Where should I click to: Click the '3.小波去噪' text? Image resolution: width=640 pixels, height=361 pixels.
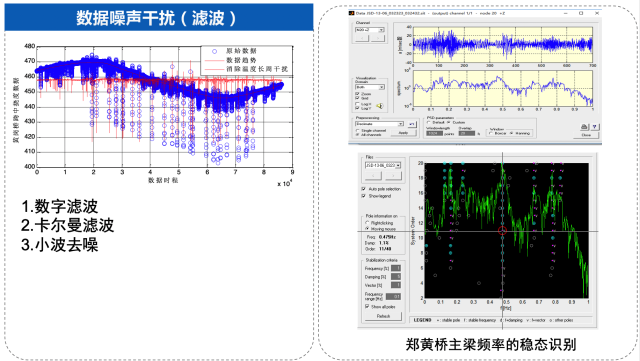(x=60, y=245)
